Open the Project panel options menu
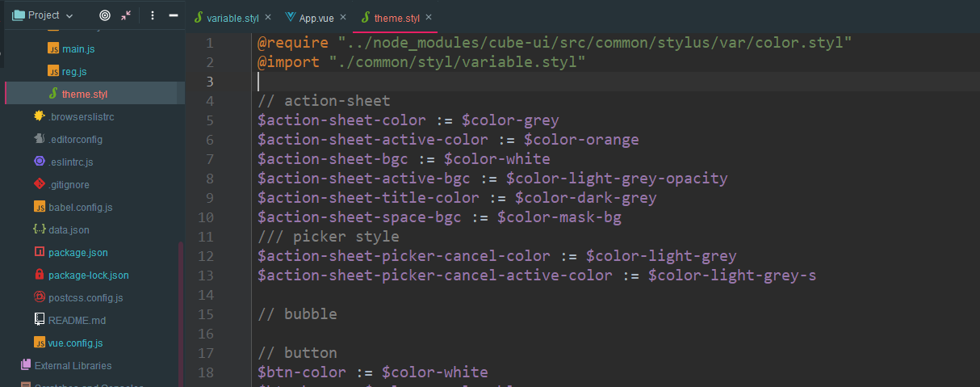This screenshot has width=980, height=387. tap(153, 15)
